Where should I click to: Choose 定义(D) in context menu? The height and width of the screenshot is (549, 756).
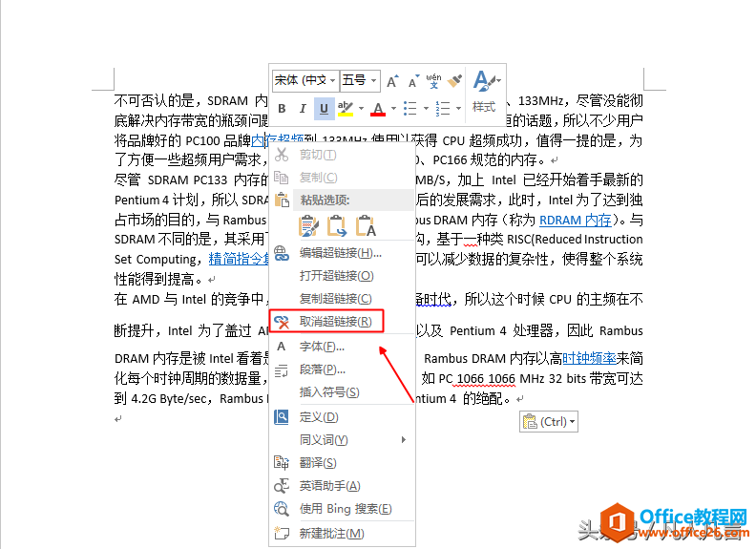(x=342, y=417)
